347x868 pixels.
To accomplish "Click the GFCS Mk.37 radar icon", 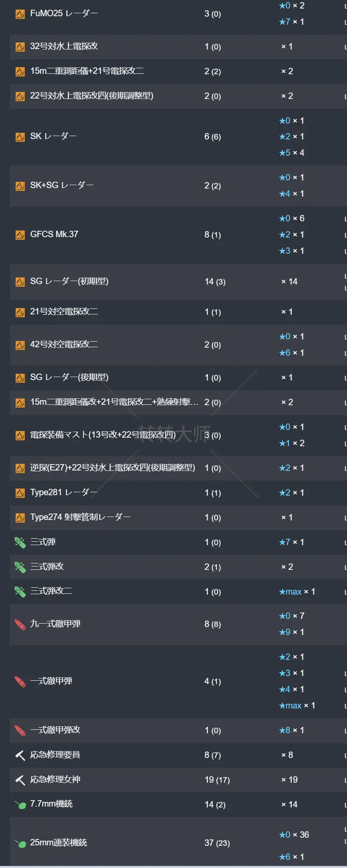I will [x=20, y=234].
